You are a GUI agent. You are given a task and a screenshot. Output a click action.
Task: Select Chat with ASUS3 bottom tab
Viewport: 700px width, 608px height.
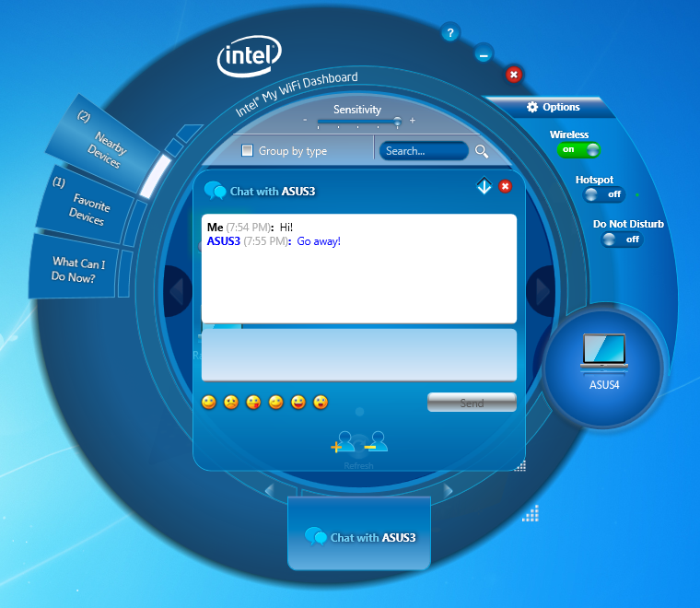(359, 534)
